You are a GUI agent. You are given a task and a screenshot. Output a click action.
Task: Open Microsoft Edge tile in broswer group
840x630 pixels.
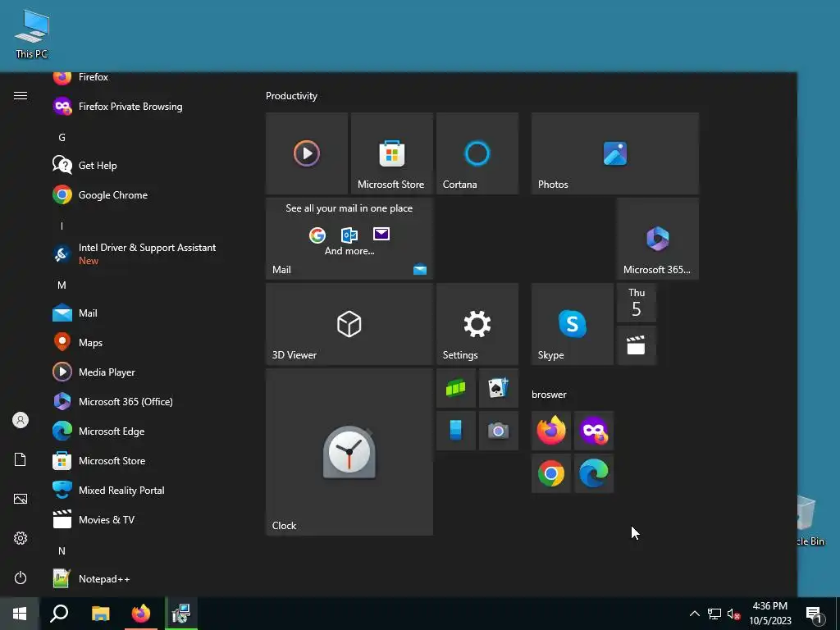tap(594, 473)
